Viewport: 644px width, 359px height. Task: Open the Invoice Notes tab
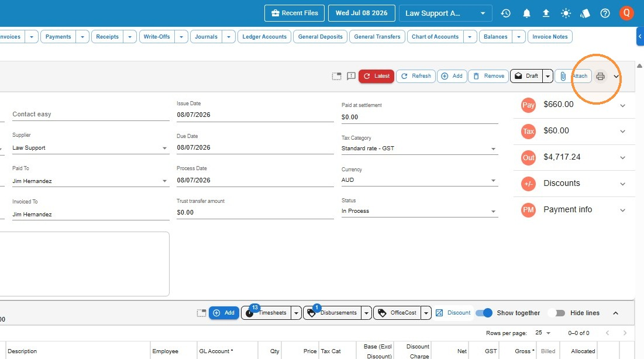550,37
